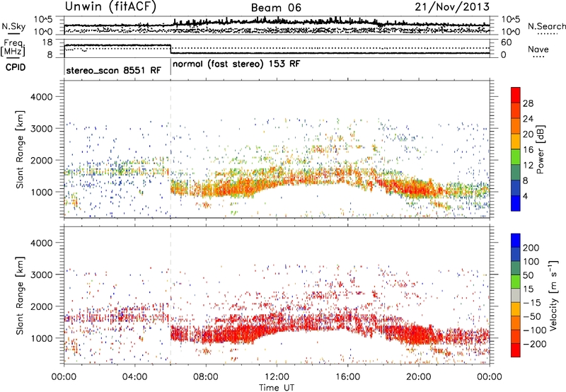The width and height of the screenshot is (566, 392).
Task: Click the 'Beam 06' label
Action: 276,8
